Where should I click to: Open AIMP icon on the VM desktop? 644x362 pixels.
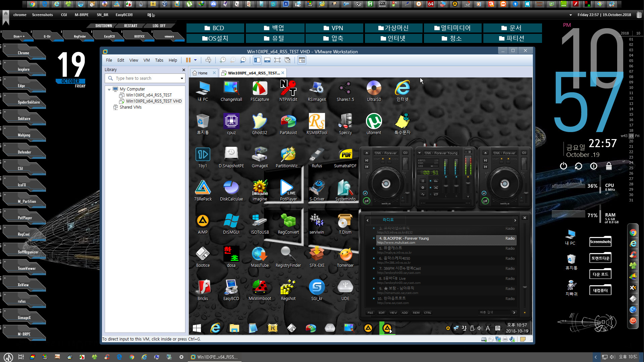point(203,224)
